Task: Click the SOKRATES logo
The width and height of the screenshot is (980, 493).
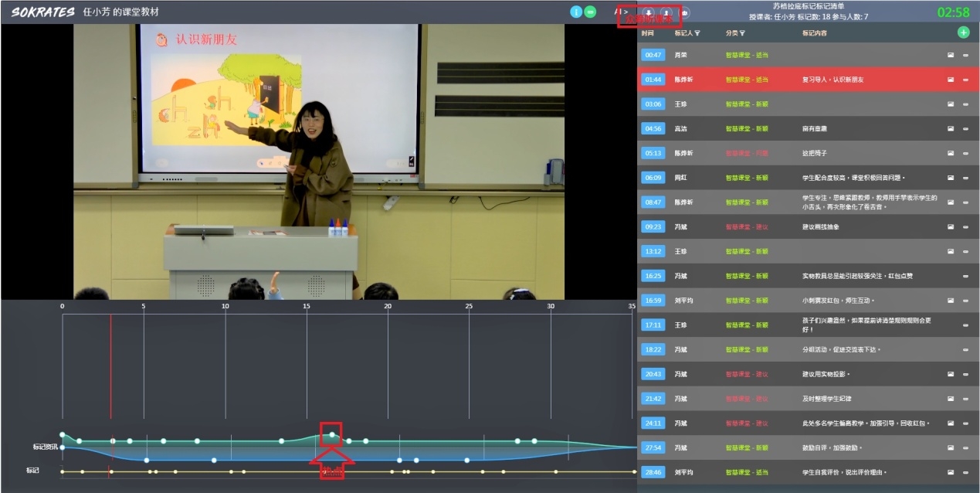Action: click(x=42, y=12)
